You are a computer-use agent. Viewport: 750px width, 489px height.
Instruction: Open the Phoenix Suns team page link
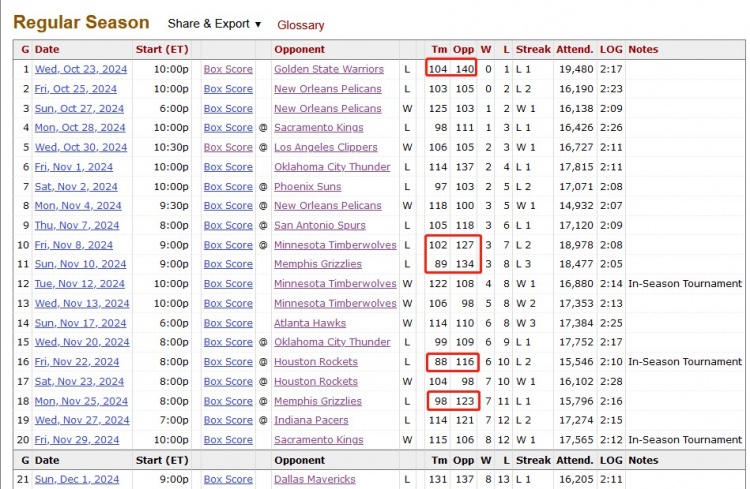307,187
